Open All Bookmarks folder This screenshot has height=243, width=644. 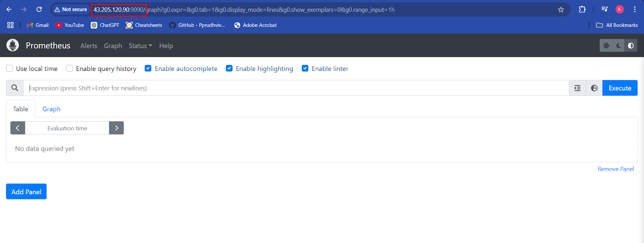point(617,25)
